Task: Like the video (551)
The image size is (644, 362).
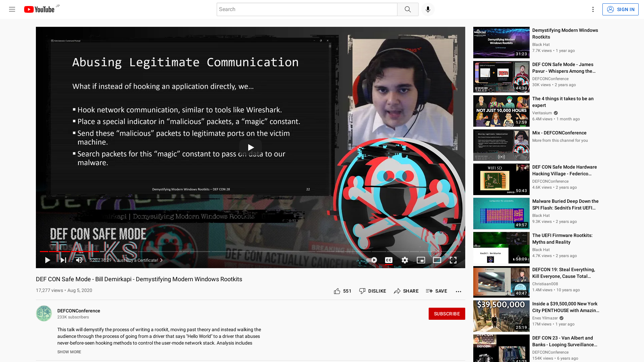Action: (x=342, y=291)
